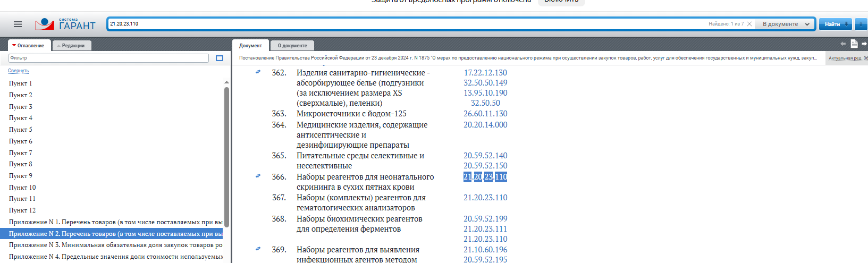Click the document page icon in the toolbar

pyautogui.click(x=854, y=44)
